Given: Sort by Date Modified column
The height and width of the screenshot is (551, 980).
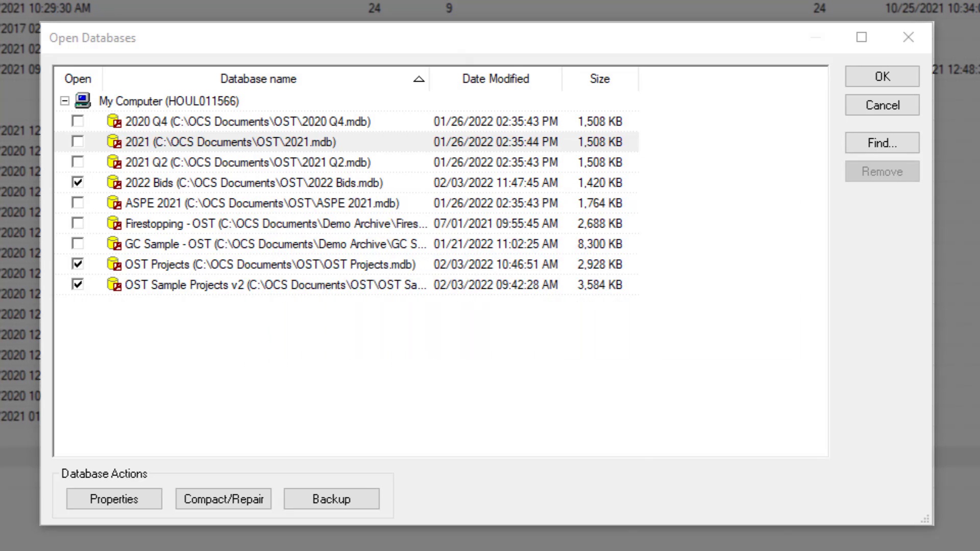Looking at the screenshot, I should click(x=495, y=79).
